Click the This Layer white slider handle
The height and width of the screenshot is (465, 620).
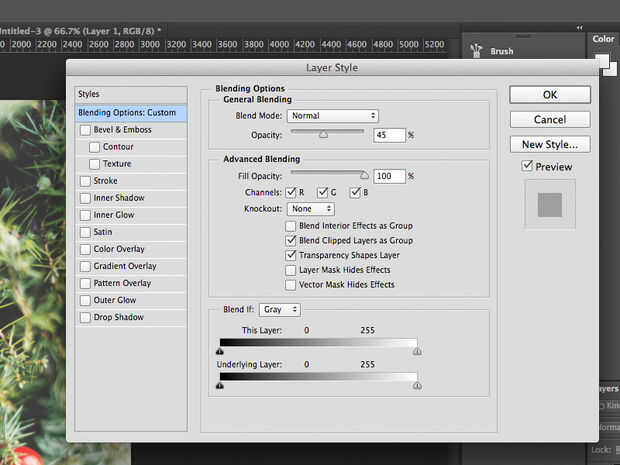click(x=417, y=351)
